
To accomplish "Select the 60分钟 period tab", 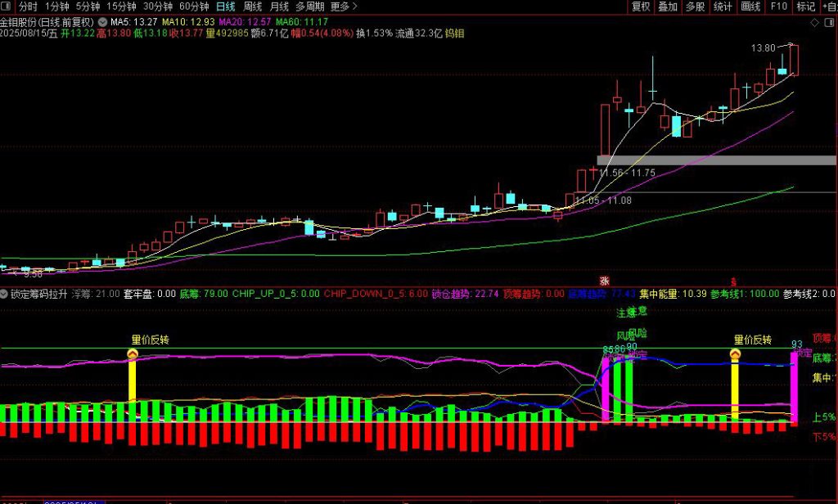I will (x=194, y=7).
